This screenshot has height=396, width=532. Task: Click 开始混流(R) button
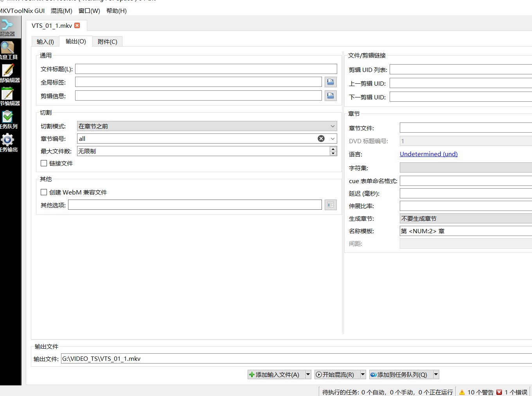[337, 374]
